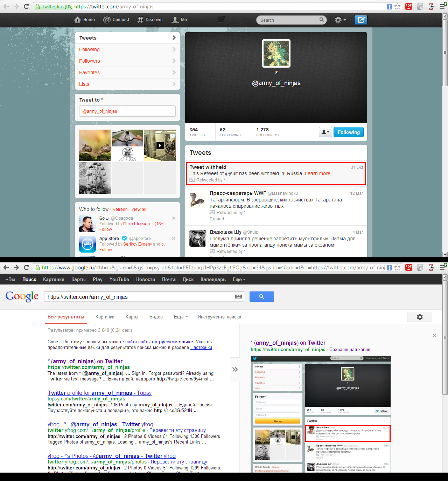
Task: Play the video thumbnail in the photo grid
Action: pos(160,145)
